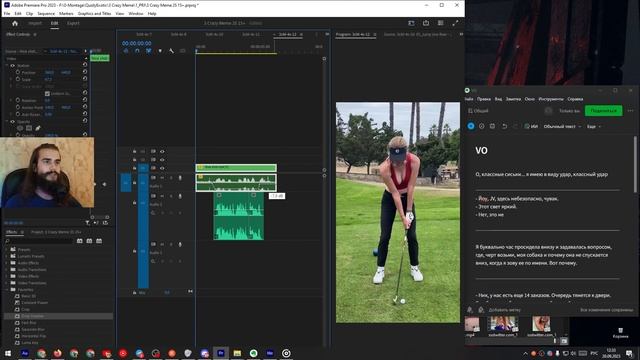Viewport: 640px width, 360px height.
Task: Select free draw bezier pen mask tool
Action: [38, 128]
